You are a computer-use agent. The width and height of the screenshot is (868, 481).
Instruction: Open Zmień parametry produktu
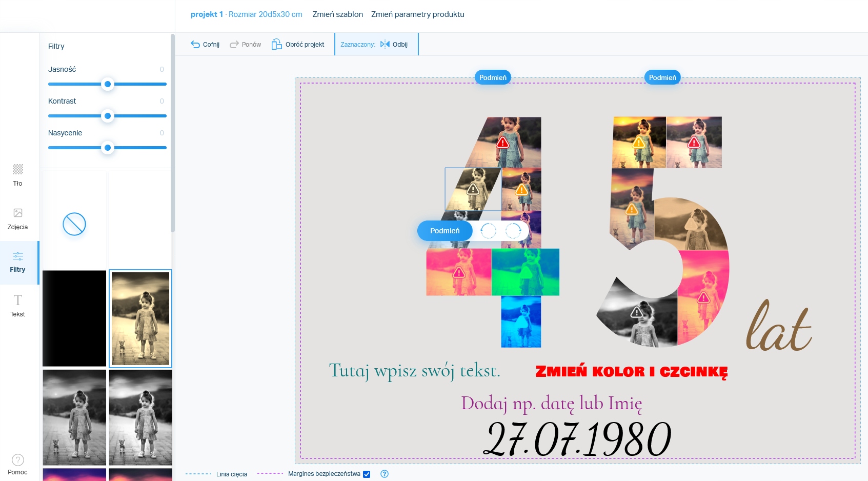tap(417, 14)
